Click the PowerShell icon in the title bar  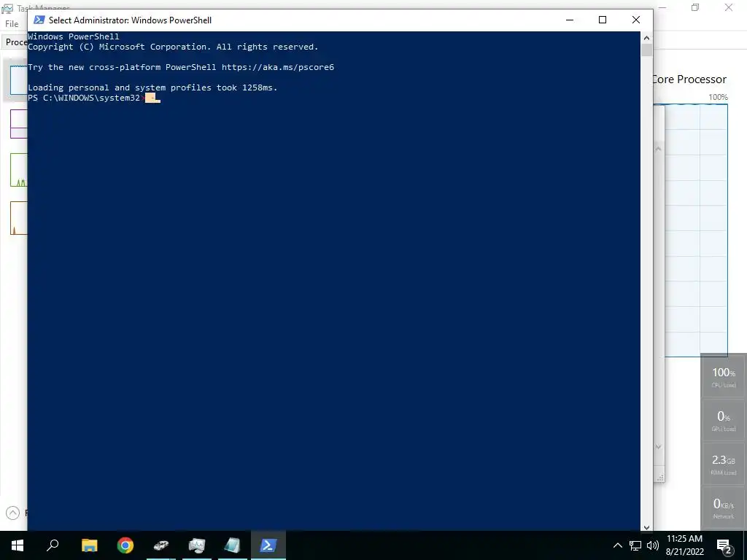coord(39,20)
